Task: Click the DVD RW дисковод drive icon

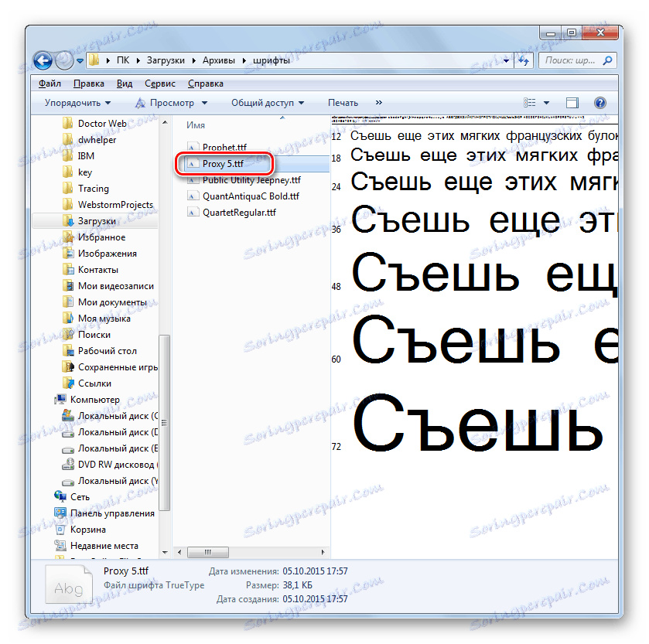Action: point(68,465)
